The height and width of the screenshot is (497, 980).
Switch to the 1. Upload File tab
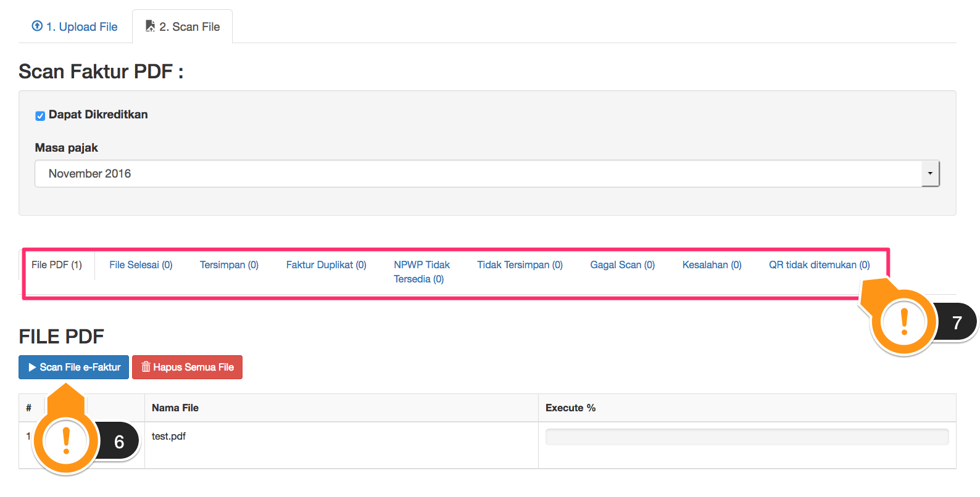(x=75, y=27)
